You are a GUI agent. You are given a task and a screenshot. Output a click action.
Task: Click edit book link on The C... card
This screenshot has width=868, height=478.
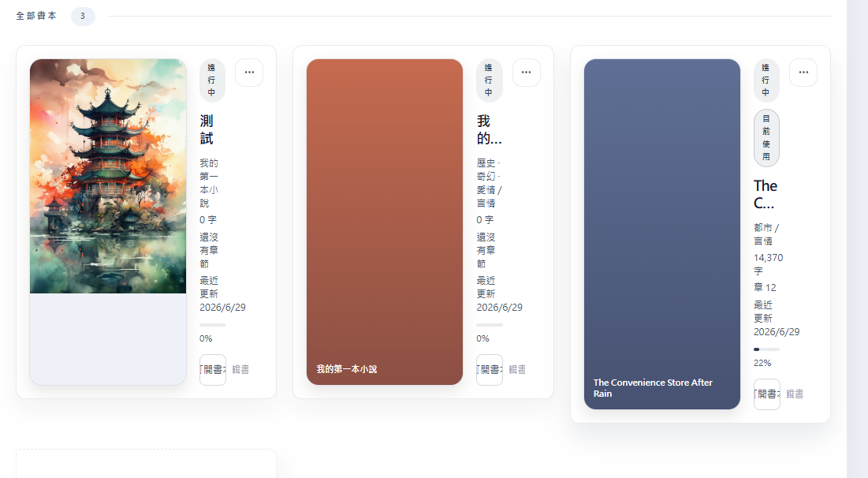(795, 394)
